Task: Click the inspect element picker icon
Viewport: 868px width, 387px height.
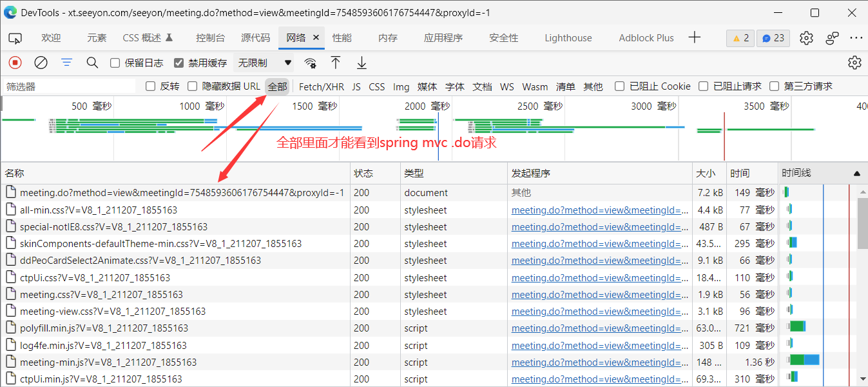Action: coord(15,38)
